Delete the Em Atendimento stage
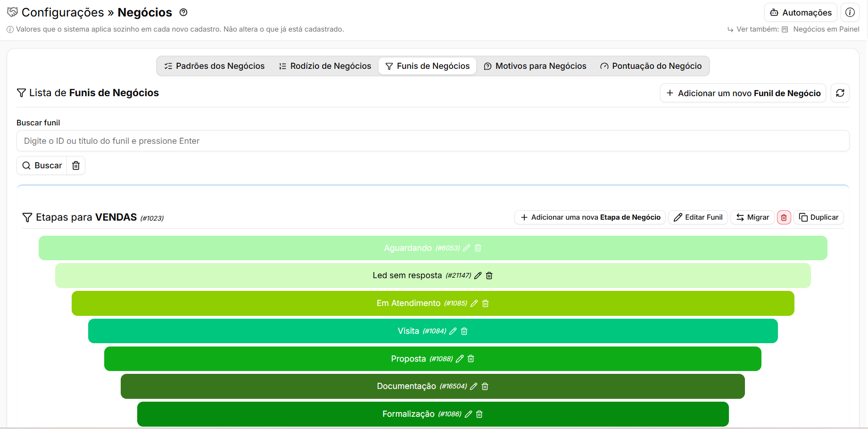Screen dimensions: 868x429 point(486,304)
